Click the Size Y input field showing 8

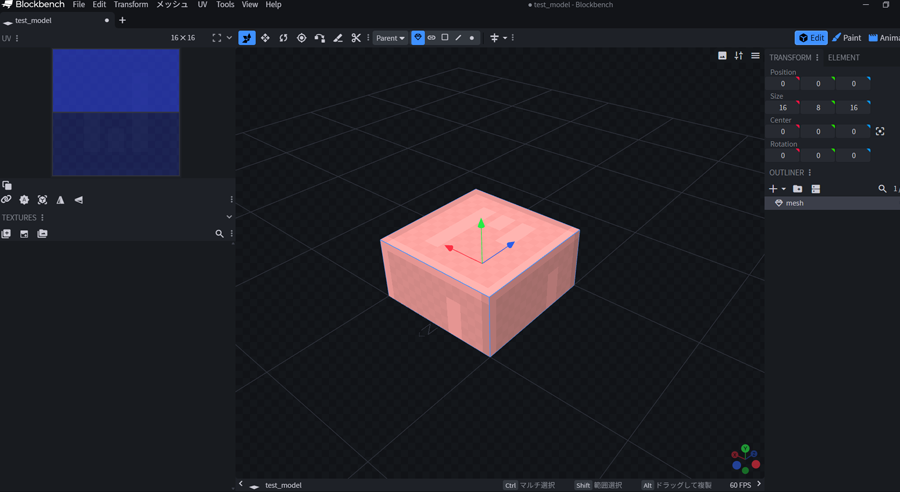pyautogui.click(x=818, y=108)
